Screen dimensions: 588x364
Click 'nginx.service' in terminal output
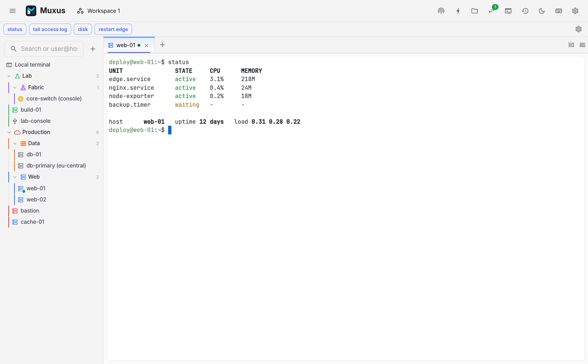point(131,88)
